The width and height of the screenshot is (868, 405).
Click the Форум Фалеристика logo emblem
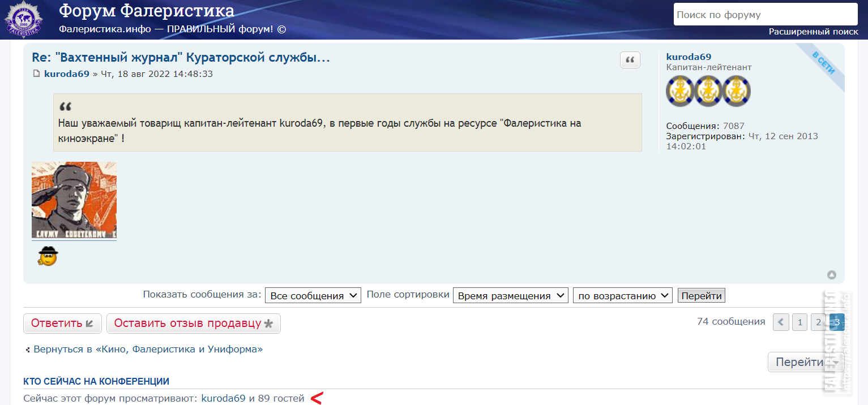pyautogui.click(x=23, y=19)
